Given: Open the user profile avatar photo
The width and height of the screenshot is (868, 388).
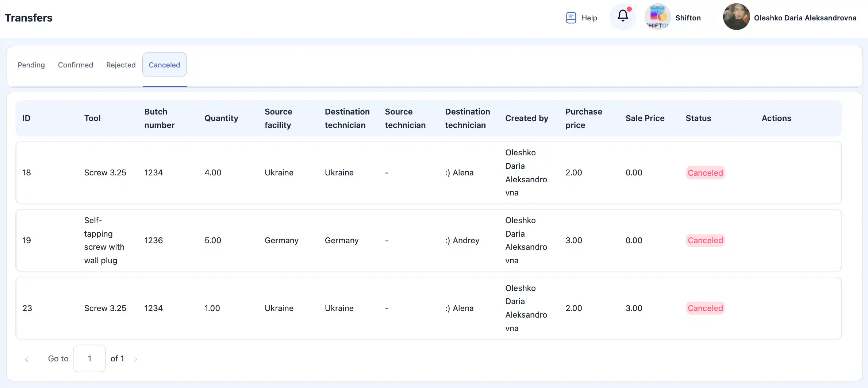Looking at the screenshot, I should tap(736, 17).
